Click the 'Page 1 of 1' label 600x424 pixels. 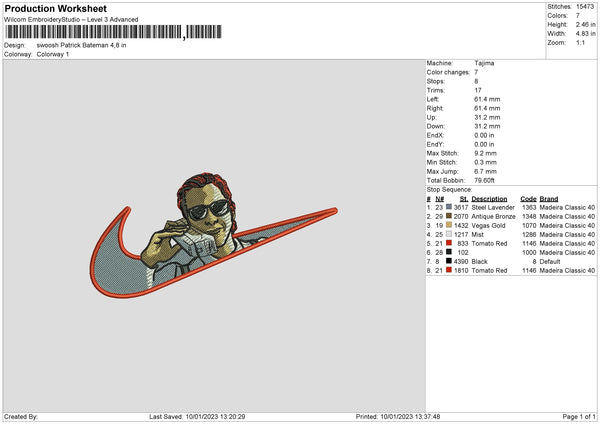[579, 416]
